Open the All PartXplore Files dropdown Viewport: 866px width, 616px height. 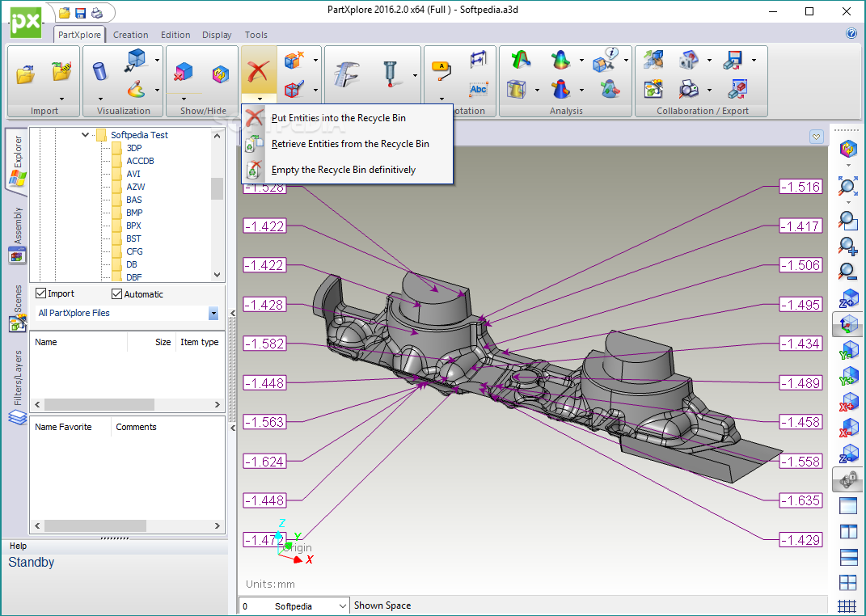pyautogui.click(x=213, y=314)
